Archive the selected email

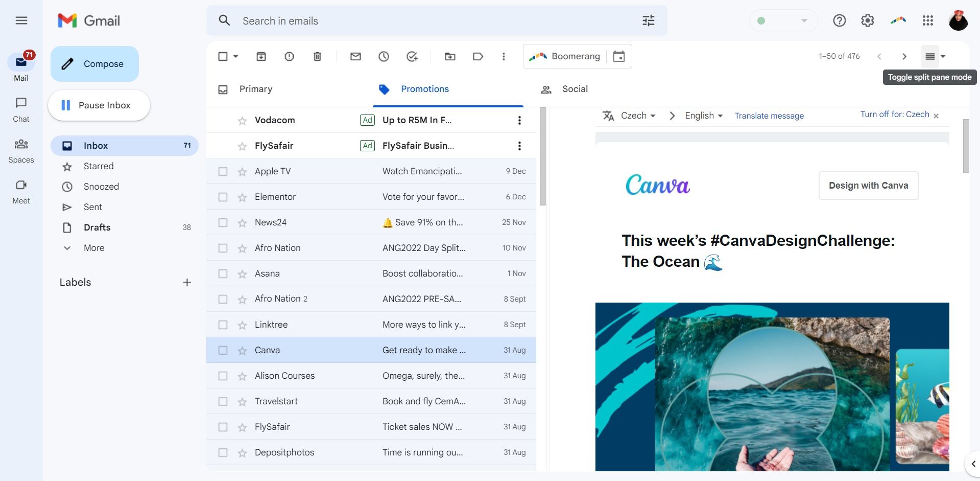(x=261, y=56)
